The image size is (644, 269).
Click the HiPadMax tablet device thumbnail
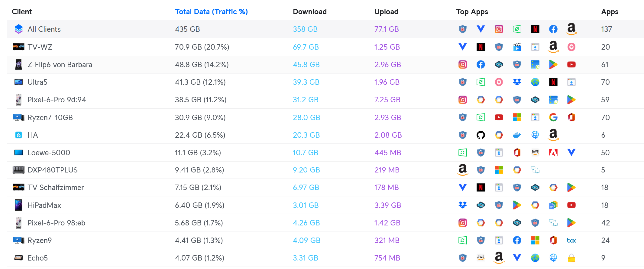click(x=18, y=205)
